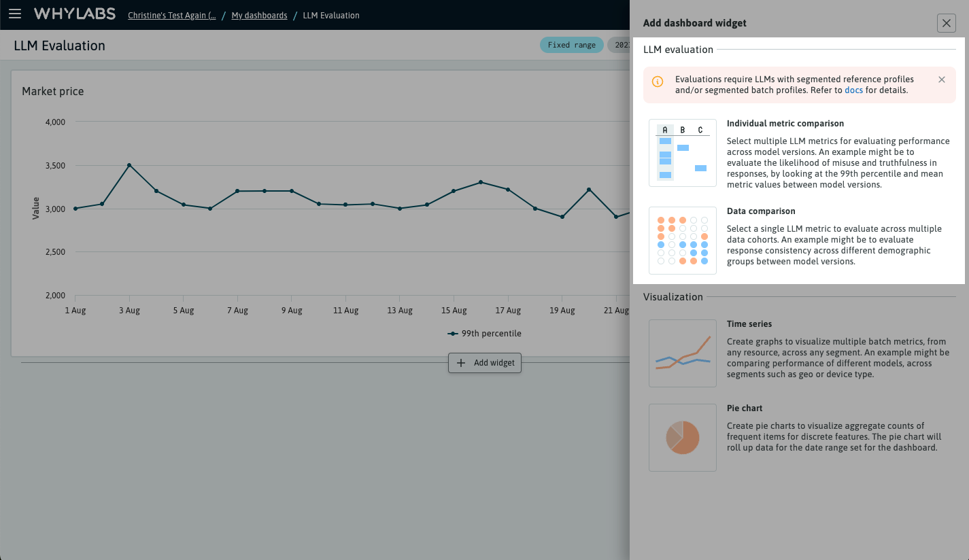Choose the Time series visualization thumbnail
969x560 pixels.
pyautogui.click(x=682, y=353)
